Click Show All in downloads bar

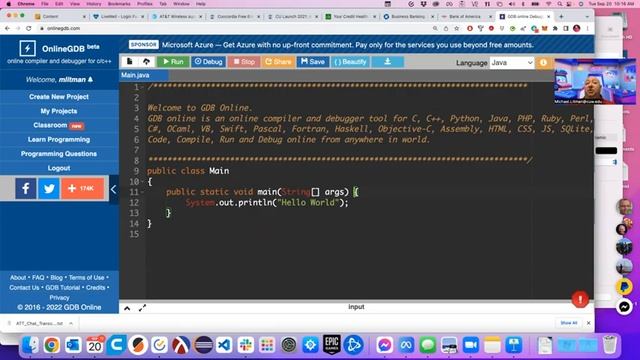point(569,323)
